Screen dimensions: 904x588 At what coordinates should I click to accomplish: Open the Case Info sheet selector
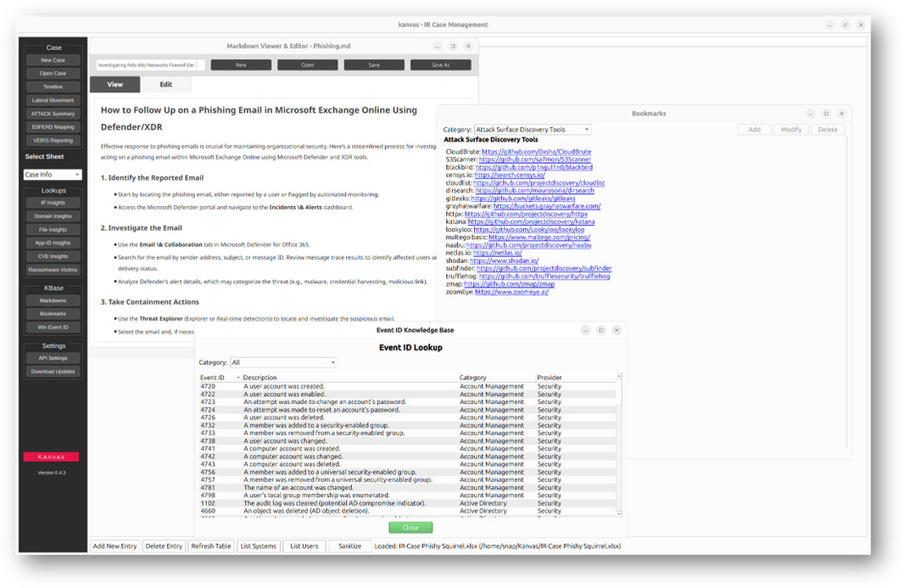point(52,174)
